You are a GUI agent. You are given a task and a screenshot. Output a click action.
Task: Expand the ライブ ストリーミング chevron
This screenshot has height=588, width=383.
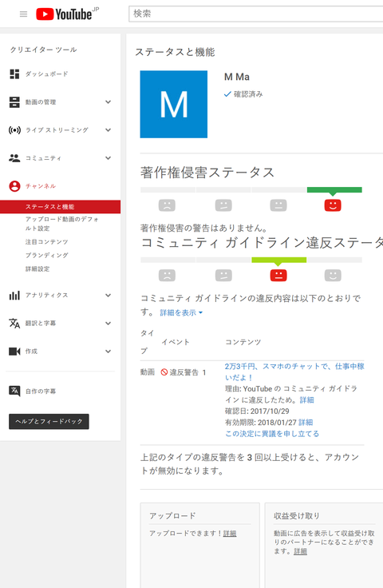(109, 130)
